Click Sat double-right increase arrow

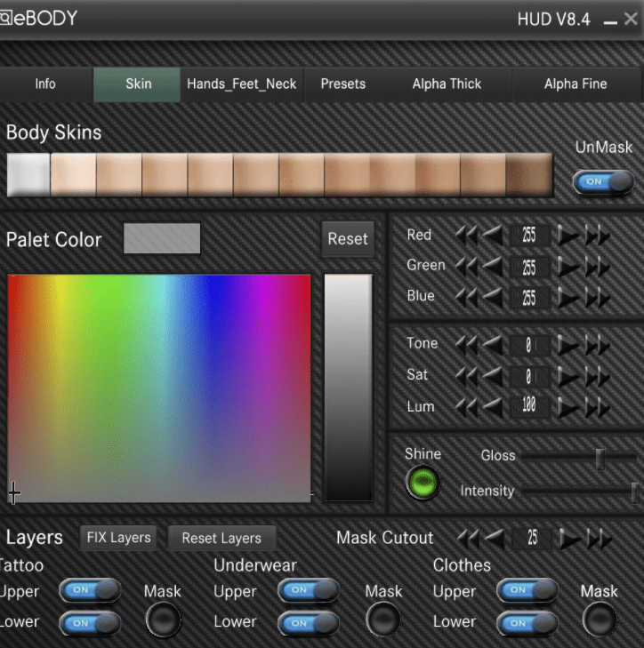coord(599,376)
